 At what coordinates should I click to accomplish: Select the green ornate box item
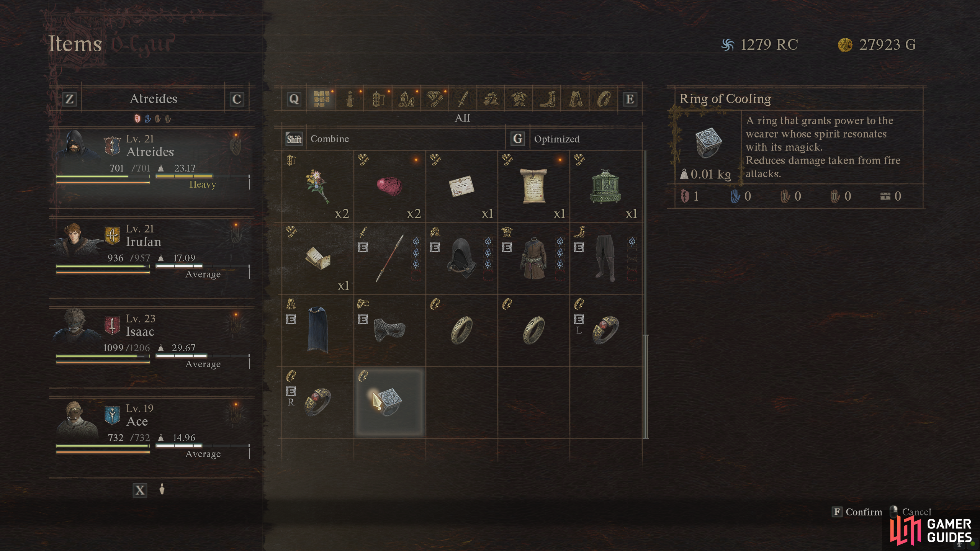[x=605, y=186]
